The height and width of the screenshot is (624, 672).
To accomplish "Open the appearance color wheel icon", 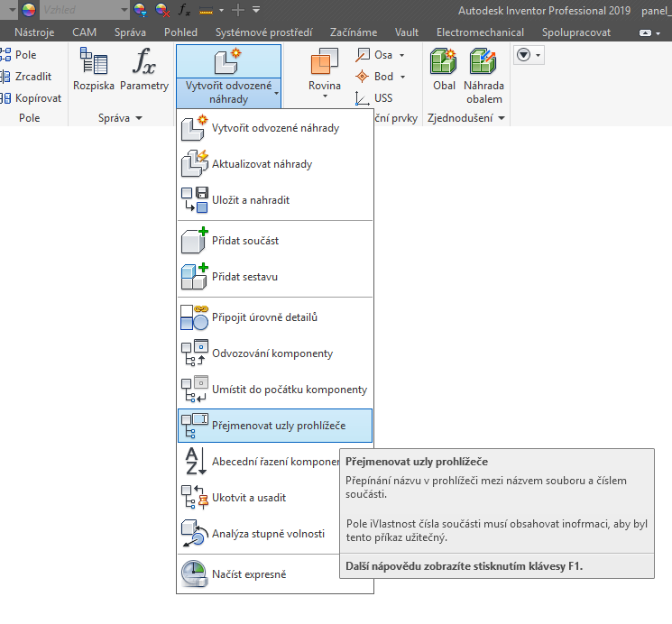I will point(29,9).
